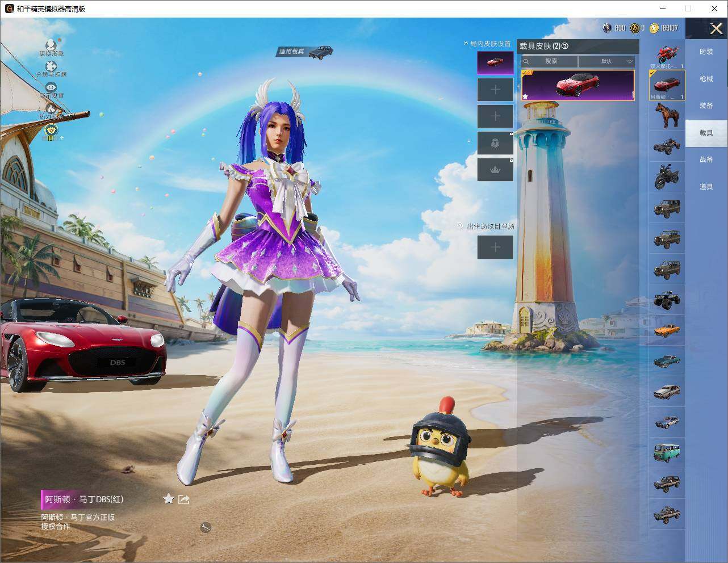Click the 分解与拆解 puzzle piece icon
This screenshot has width=728, height=563.
51,67
